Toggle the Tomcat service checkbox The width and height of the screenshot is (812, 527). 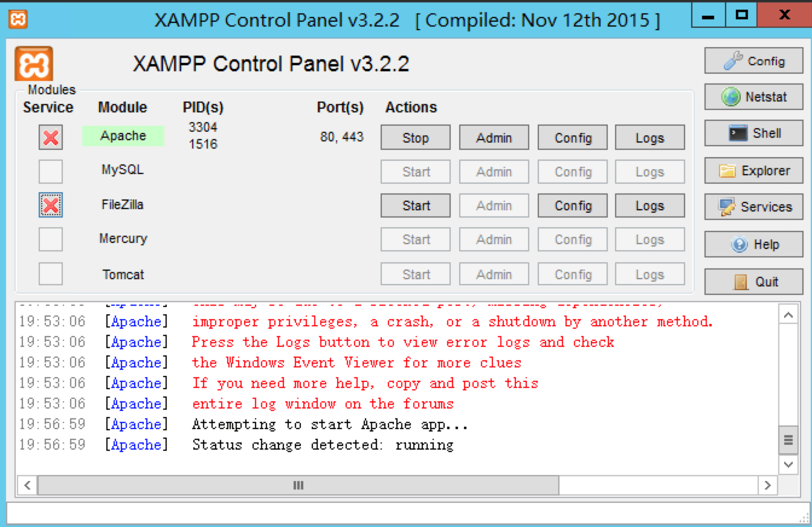coord(51,273)
